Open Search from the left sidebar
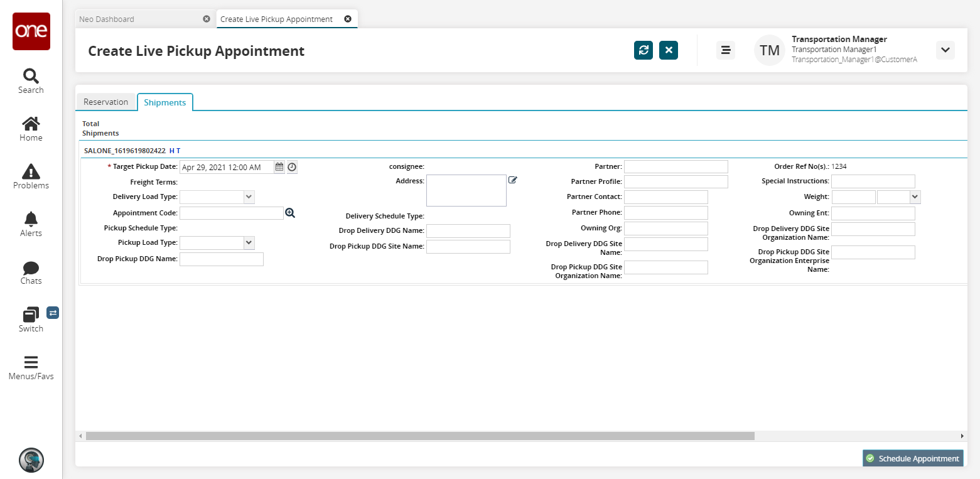This screenshot has width=980, height=479. pyautogui.click(x=31, y=81)
